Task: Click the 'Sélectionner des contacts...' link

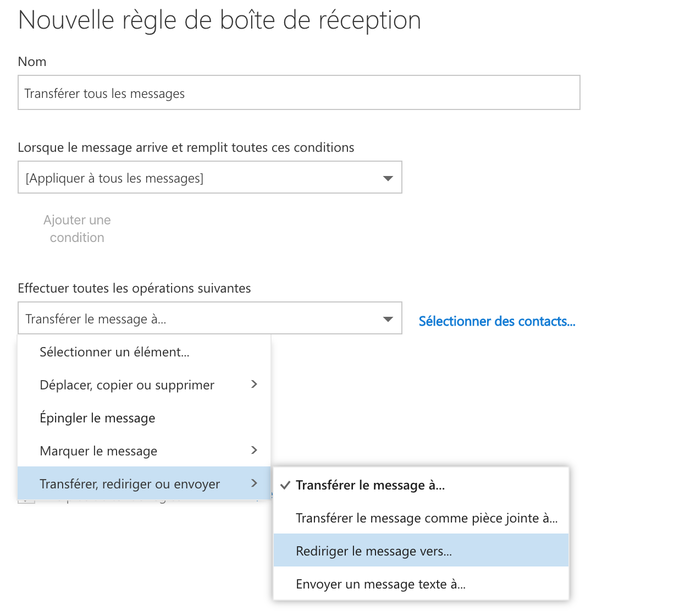Action: point(496,321)
